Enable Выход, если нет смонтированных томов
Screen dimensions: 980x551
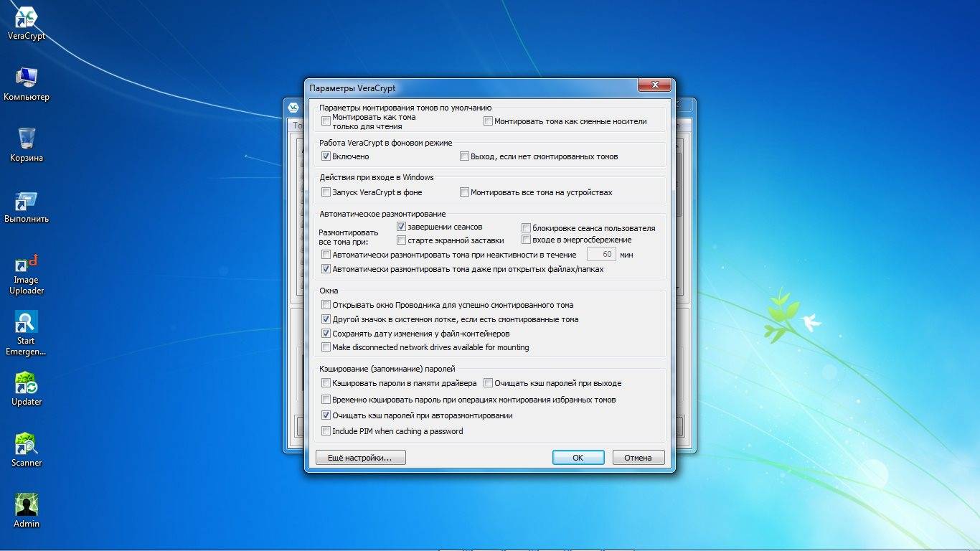coord(464,156)
